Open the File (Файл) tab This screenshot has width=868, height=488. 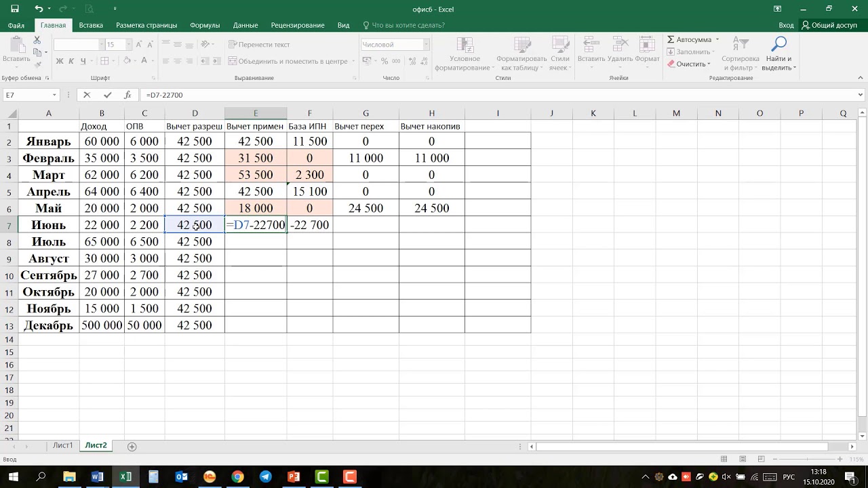16,25
